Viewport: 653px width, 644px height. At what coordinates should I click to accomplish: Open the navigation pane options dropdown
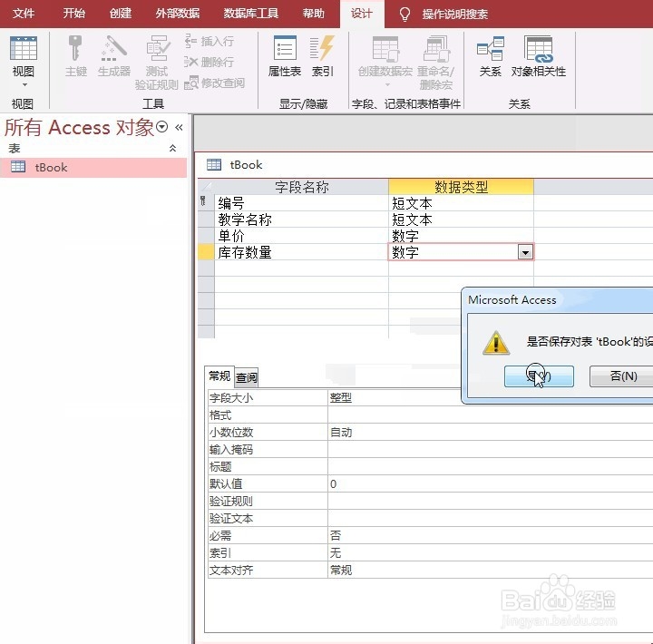(162, 126)
